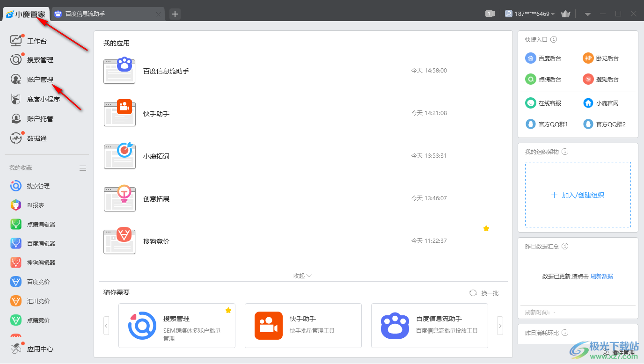Close the 百度信息流助手 tab
This screenshot has width=644, height=364.
click(x=158, y=14)
